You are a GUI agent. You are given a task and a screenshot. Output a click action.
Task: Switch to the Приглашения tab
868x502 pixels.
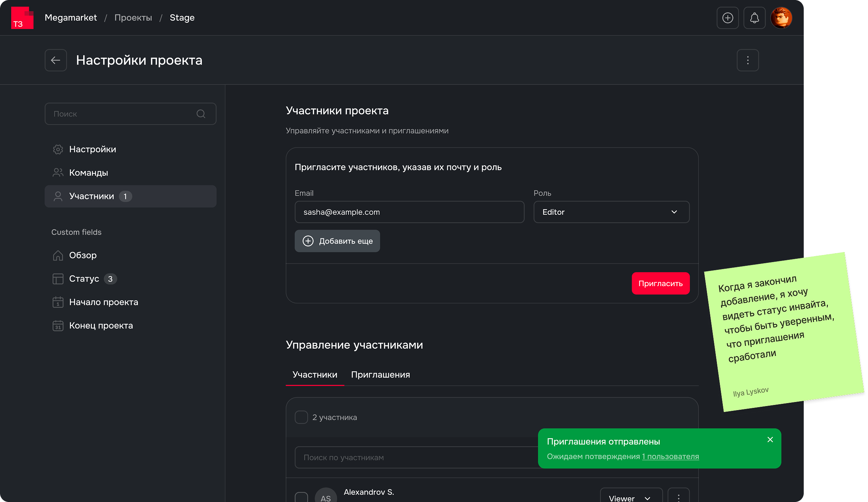[x=380, y=375]
